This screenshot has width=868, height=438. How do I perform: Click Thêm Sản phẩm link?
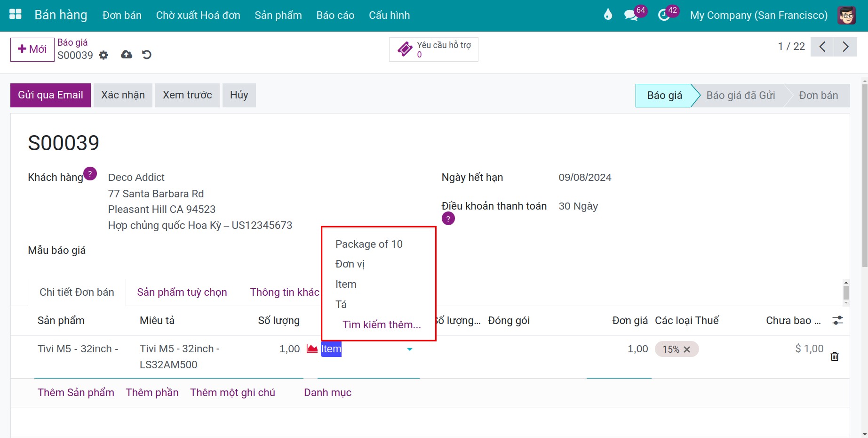(x=76, y=393)
